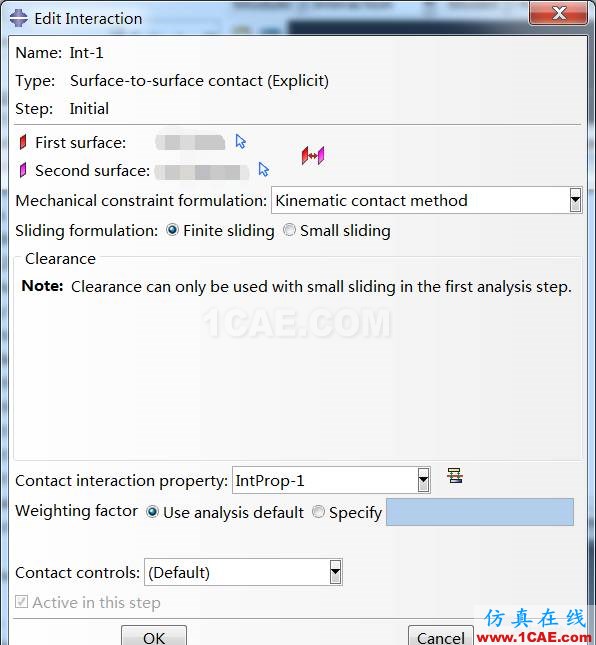Click the Cancel button
The width and height of the screenshot is (596, 645).
tap(441, 636)
